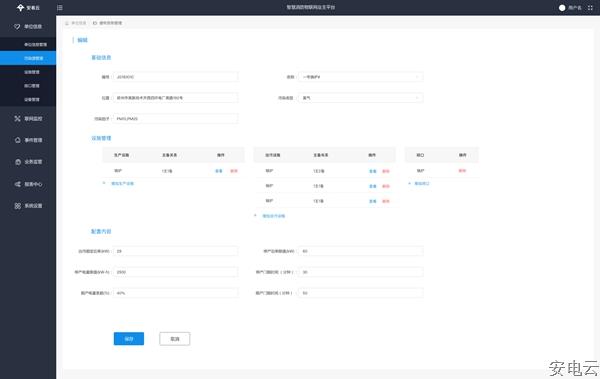Click the home icon in the breadcrumb
Viewport: 600px width, 379px height.
click(x=67, y=23)
